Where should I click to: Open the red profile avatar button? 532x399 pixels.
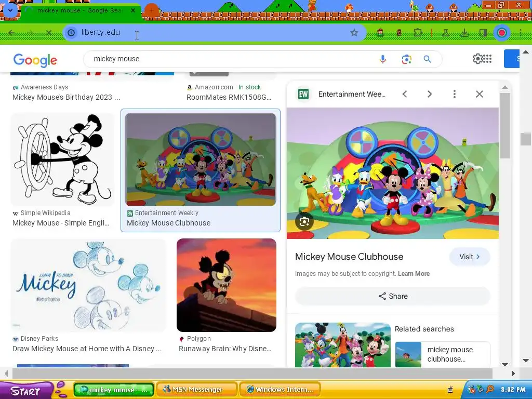(502, 33)
